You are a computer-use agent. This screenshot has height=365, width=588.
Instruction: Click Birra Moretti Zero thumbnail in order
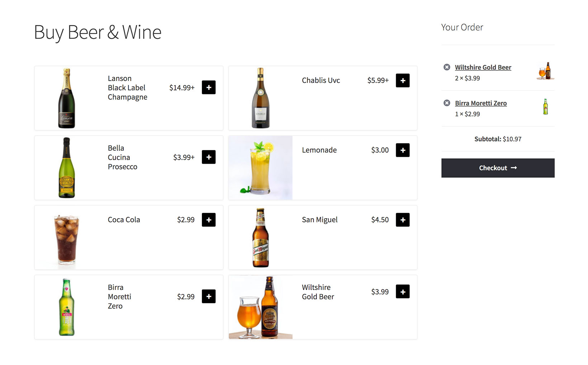(x=545, y=107)
